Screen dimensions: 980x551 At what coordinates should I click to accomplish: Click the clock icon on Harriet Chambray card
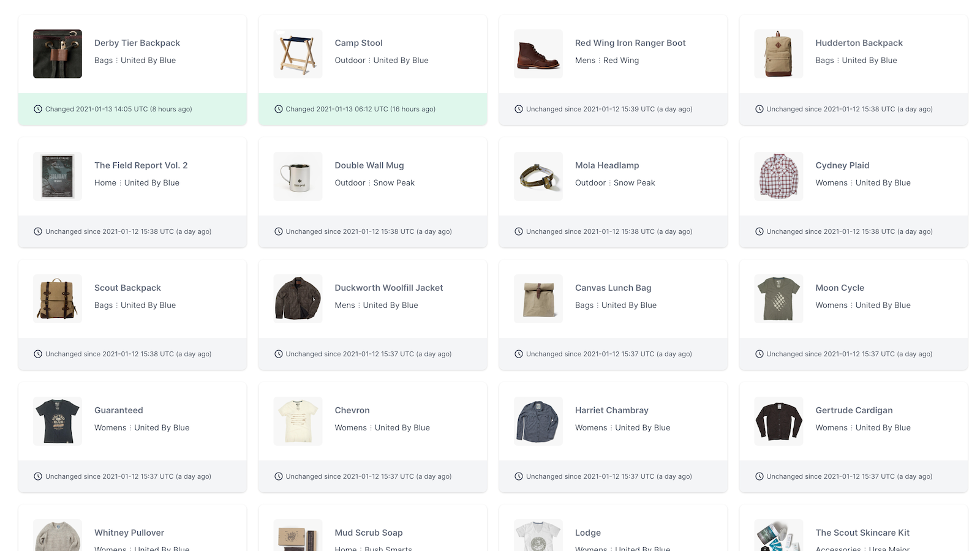point(519,476)
